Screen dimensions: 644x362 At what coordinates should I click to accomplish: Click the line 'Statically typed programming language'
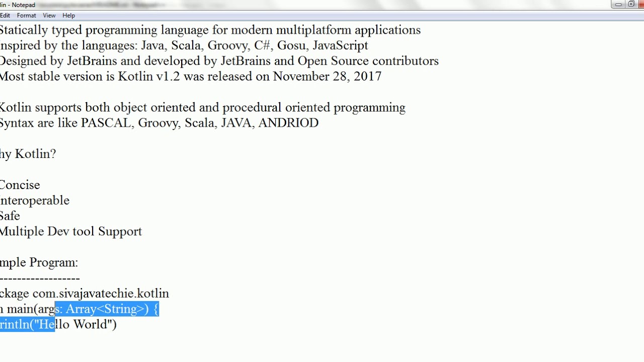point(210,30)
